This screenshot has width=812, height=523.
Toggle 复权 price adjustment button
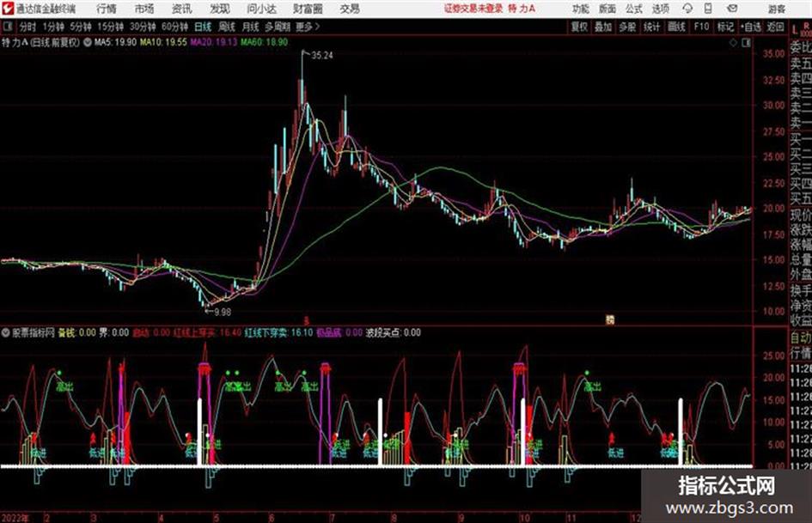click(579, 27)
